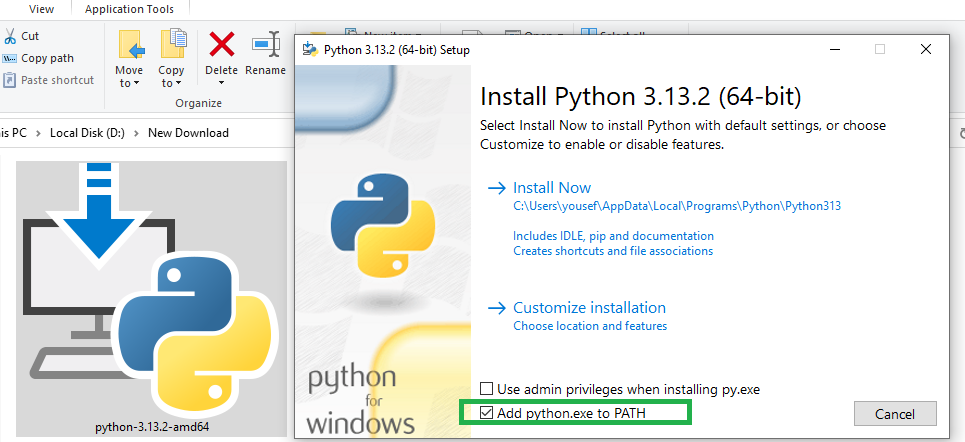This screenshot has width=965, height=442.
Task: Click the Paste shortcut icon
Action: click(x=10, y=80)
